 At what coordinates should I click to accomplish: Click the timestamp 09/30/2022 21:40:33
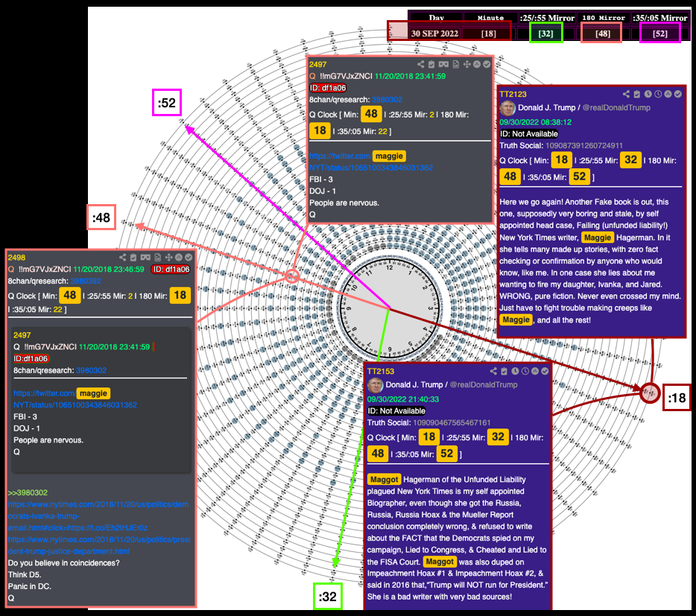[403, 399]
